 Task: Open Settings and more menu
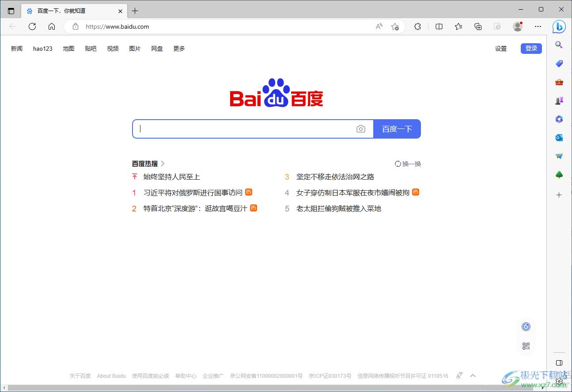click(538, 26)
